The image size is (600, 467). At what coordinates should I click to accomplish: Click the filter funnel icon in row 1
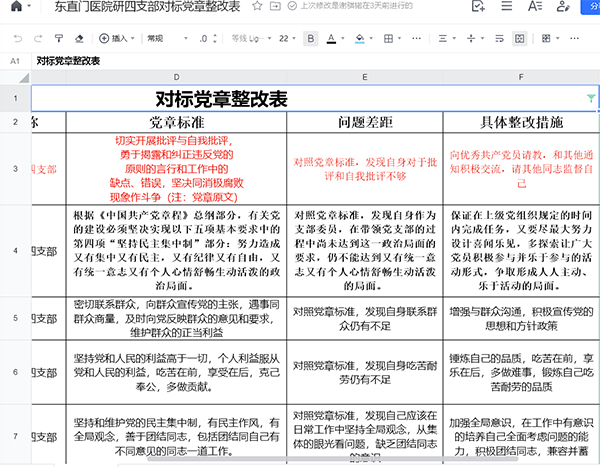pos(590,99)
